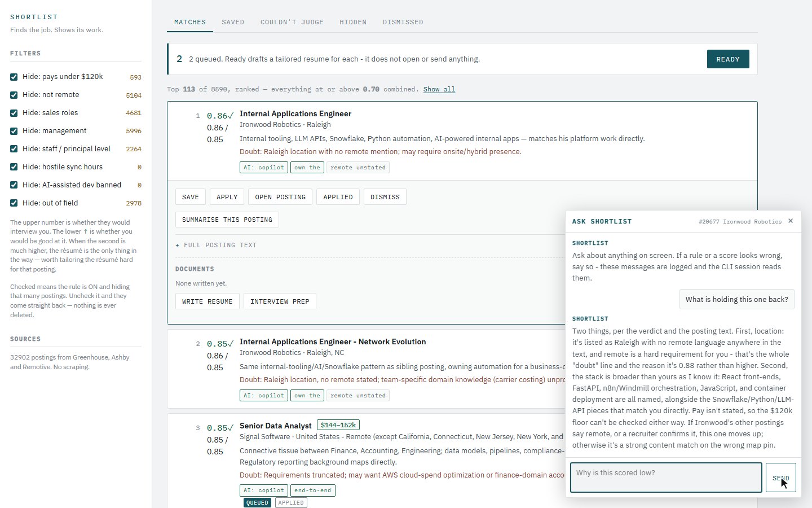Uncheck the Hide: management filter
Image resolution: width=812 pixels, height=508 pixels.
14,131
